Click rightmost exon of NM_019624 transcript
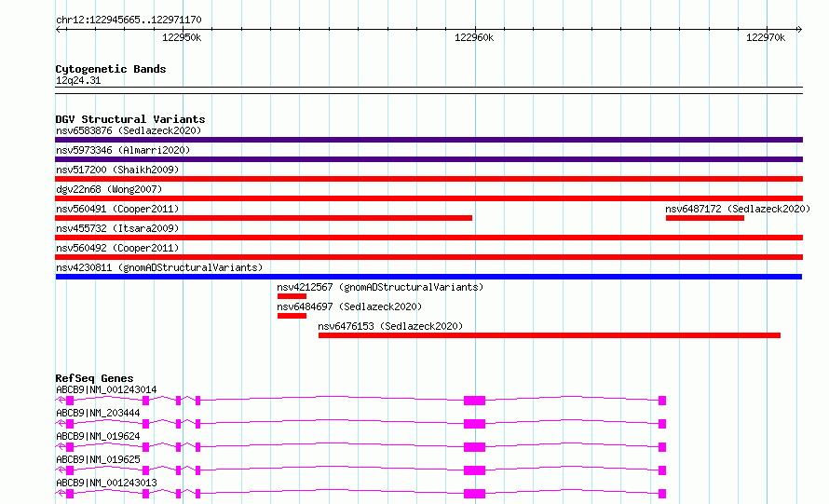This screenshot has height=504, width=829. pyautogui.click(x=662, y=447)
